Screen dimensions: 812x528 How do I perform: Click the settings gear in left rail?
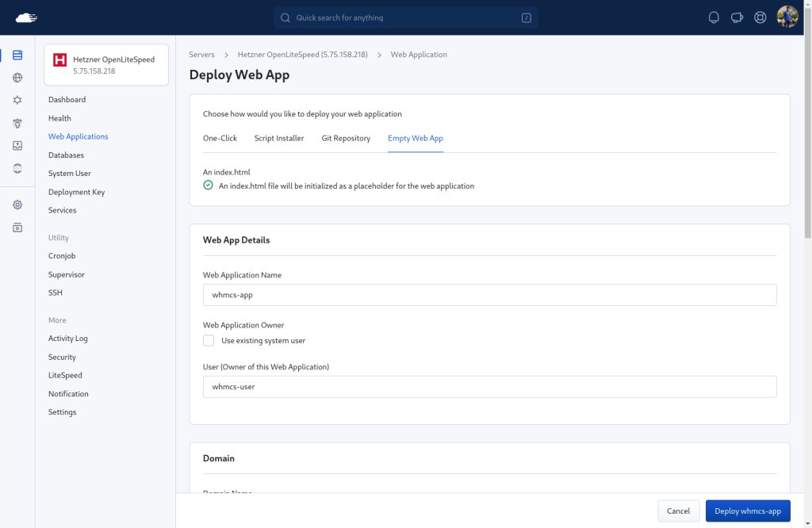[x=17, y=205]
